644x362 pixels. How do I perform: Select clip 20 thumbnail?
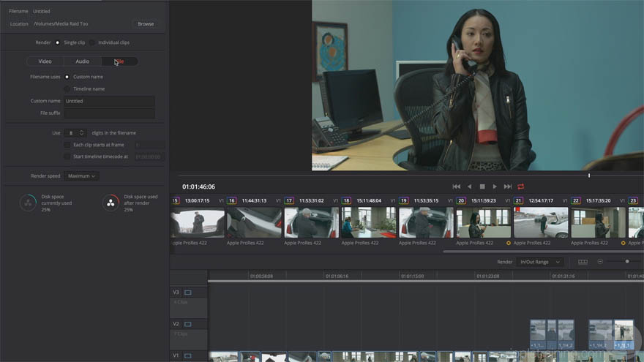(484, 222)
